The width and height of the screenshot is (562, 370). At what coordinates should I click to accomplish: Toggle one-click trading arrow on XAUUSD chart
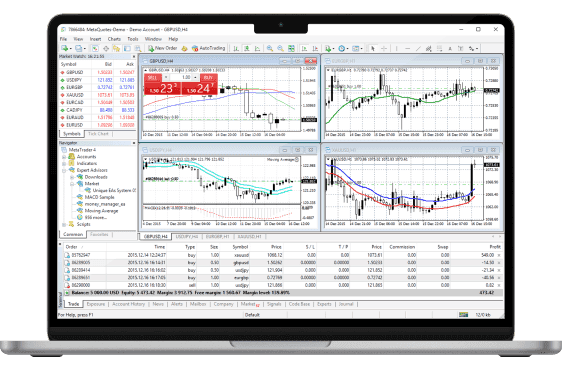point(328,159)
